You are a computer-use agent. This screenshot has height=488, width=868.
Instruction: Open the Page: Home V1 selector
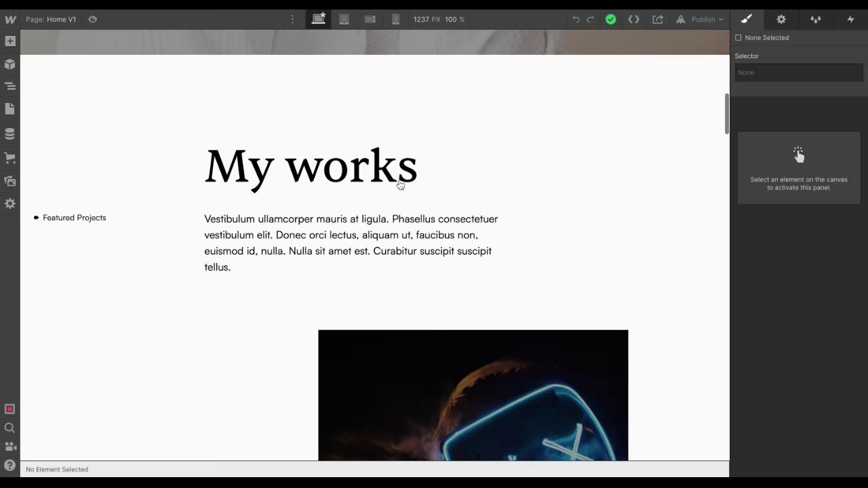click(x=51, y=19)
